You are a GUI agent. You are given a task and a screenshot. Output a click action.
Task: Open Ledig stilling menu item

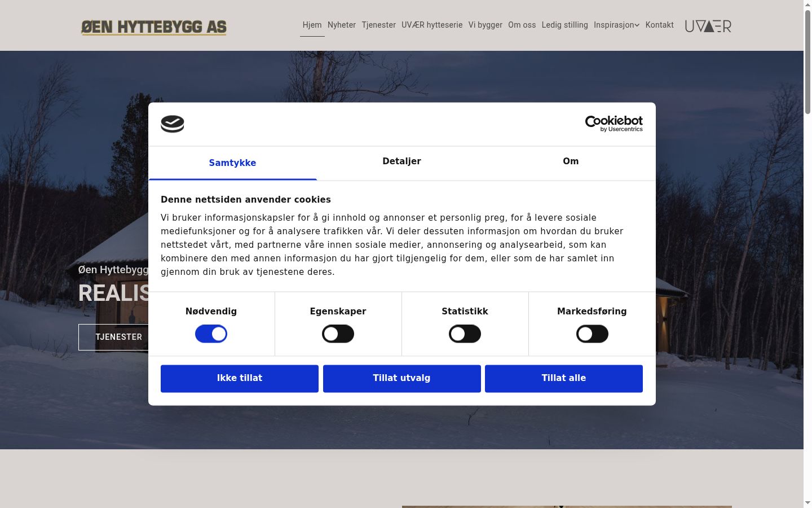click(x=564, y=25)
